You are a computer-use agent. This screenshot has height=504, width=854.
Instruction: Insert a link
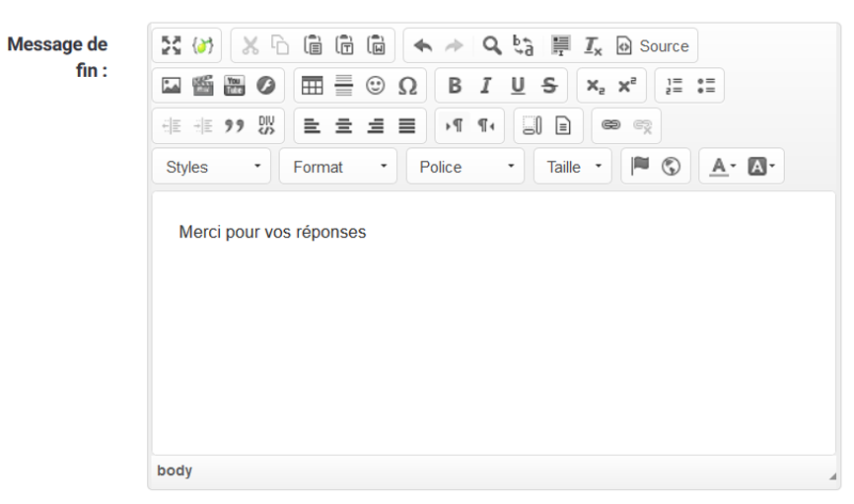tap(610, 126)
